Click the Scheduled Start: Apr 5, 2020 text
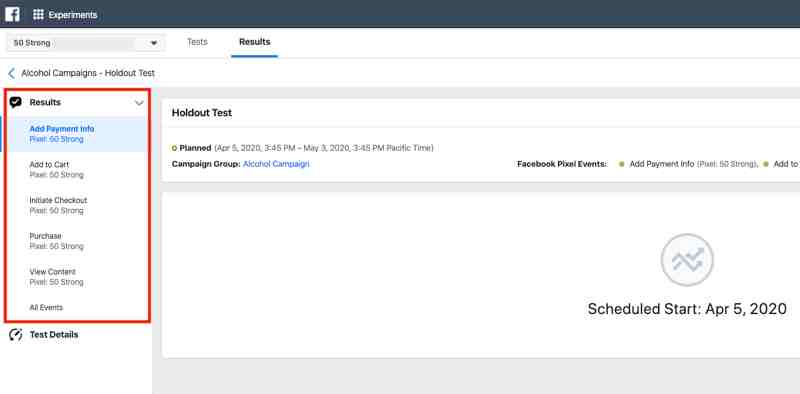Screen dimensions: 800x394 [687, 309]
